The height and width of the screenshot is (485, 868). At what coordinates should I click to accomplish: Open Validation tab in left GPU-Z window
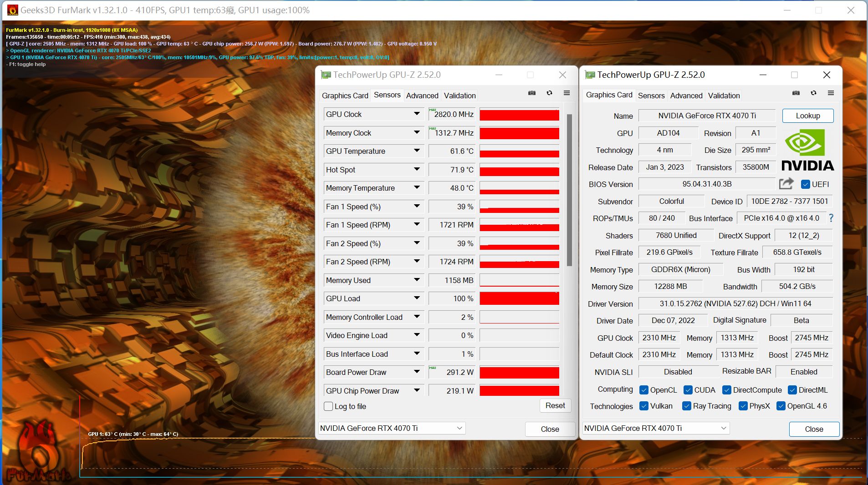click(x=460, y=96)
